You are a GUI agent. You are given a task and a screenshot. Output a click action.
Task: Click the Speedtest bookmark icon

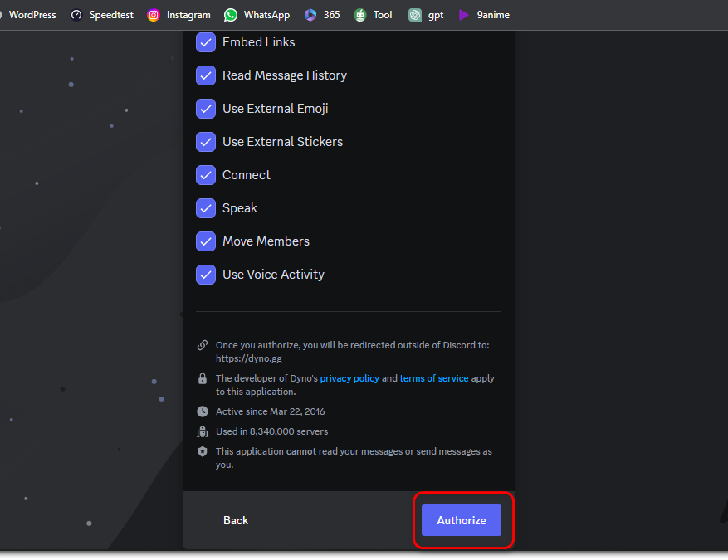click(x=77, y=15)
